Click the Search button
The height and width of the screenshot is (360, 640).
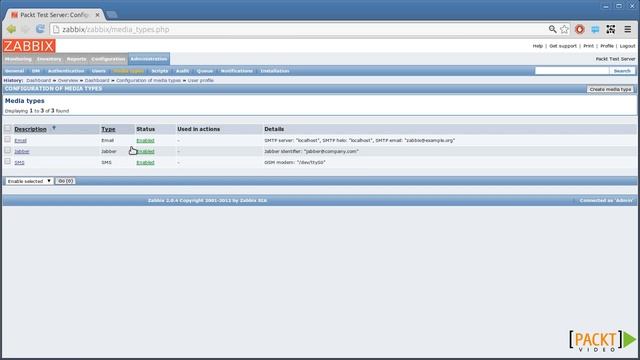pyautogui.click(x=622, y=71)
